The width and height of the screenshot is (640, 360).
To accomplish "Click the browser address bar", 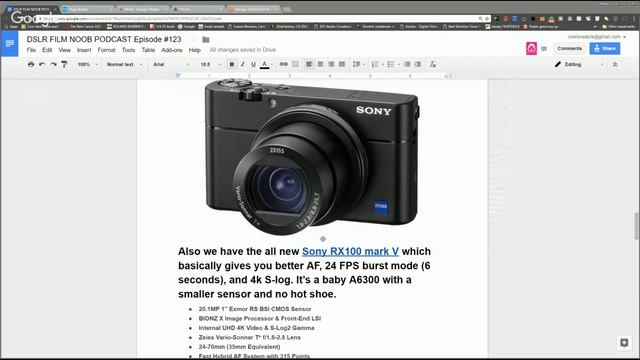I will click(x=261, y=18).
